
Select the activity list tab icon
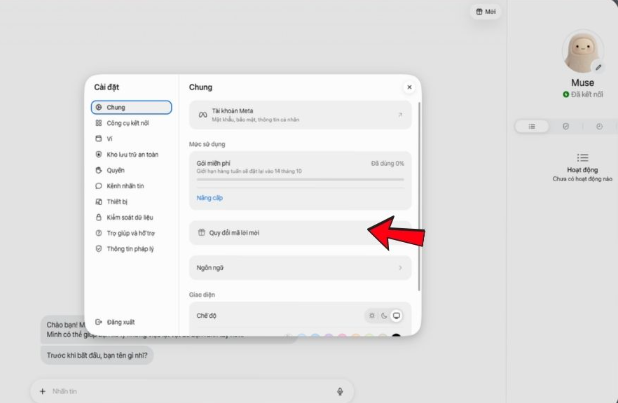[532, 127]
